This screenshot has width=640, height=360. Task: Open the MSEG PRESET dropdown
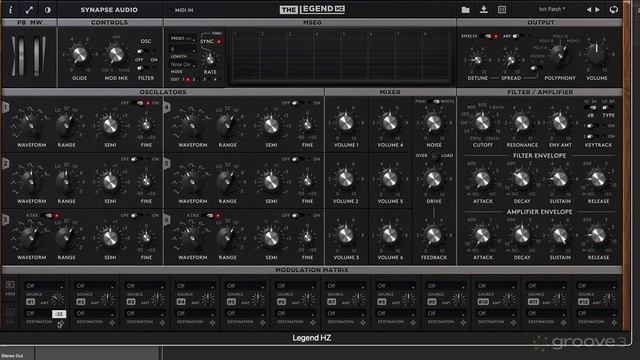click(182, 39)
